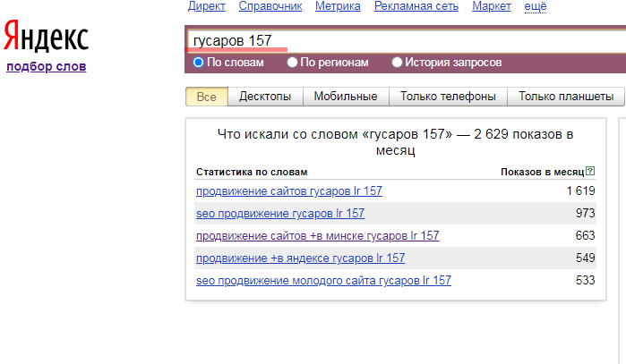Switch to the Все tab
This screenshot has width=626, height=364.
point(207,97)
